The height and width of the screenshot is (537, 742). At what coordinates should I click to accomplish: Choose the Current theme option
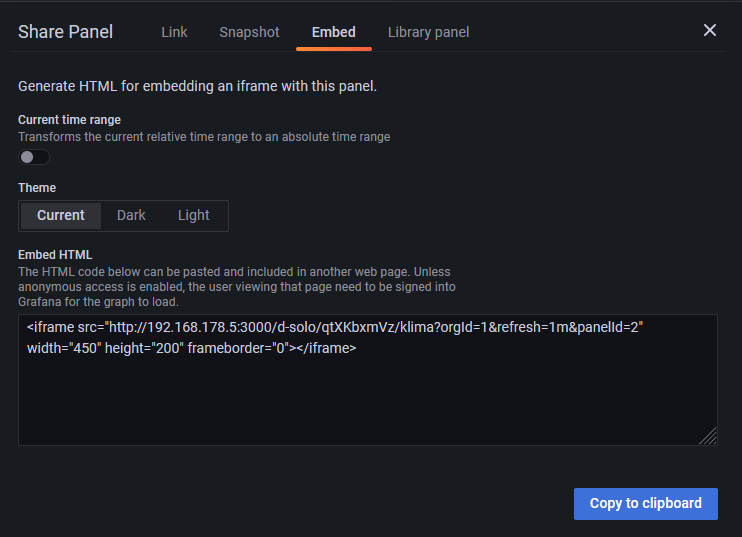(61, 215)
